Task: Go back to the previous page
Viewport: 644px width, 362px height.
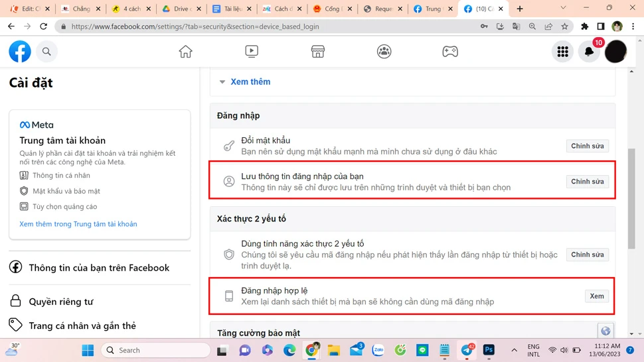Action: [x=11, y=27]
